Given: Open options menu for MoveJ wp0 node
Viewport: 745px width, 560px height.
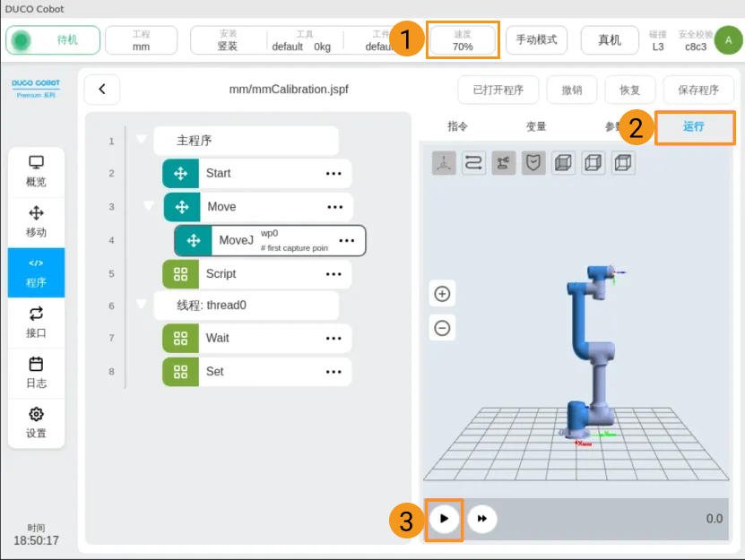Looking at the screenshot, I should [x=347, y=241].
